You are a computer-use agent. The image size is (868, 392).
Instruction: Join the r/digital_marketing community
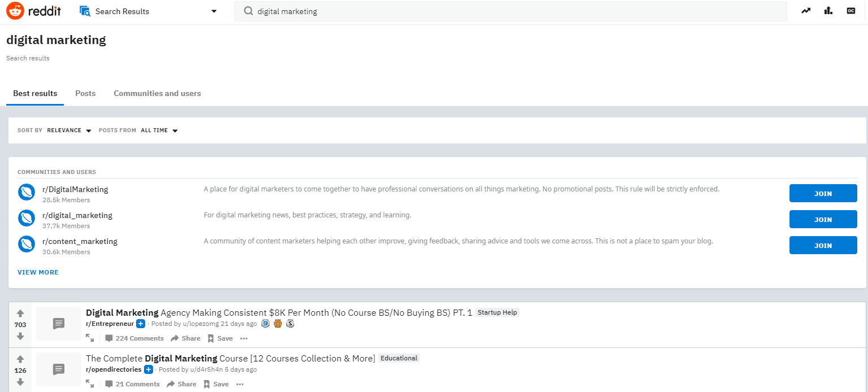click(x=823, y=219)
